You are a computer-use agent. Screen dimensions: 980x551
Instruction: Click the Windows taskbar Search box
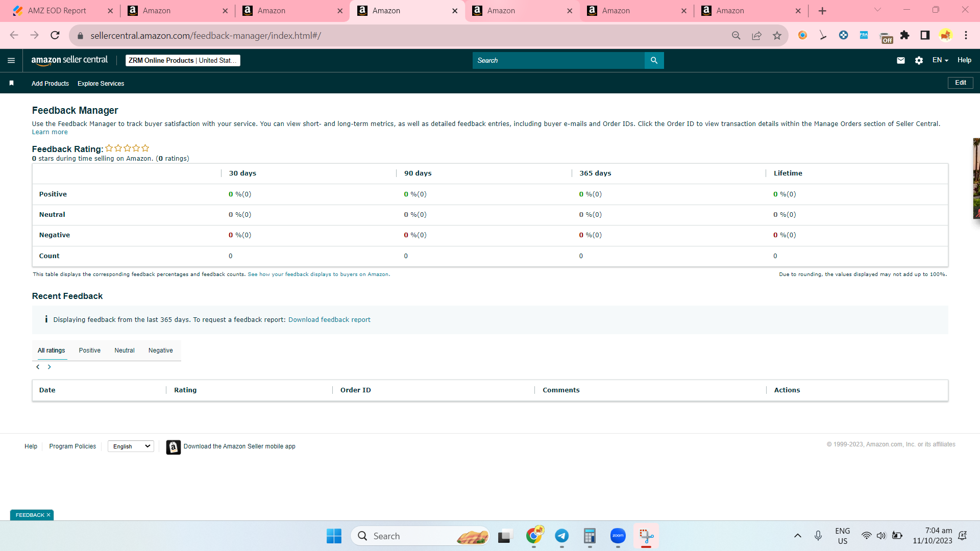click(420, 536)
